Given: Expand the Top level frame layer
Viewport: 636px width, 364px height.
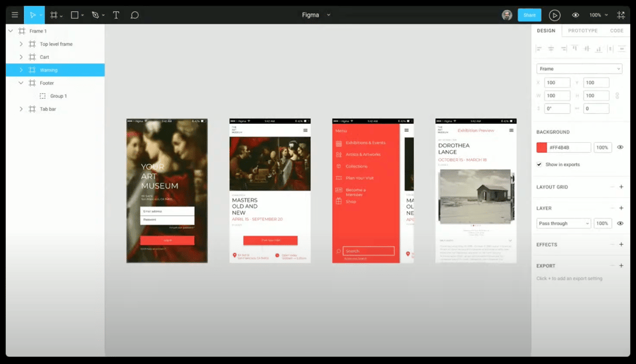Looking at the screenshot, I should pyautogui.click(x=21, y=44).
